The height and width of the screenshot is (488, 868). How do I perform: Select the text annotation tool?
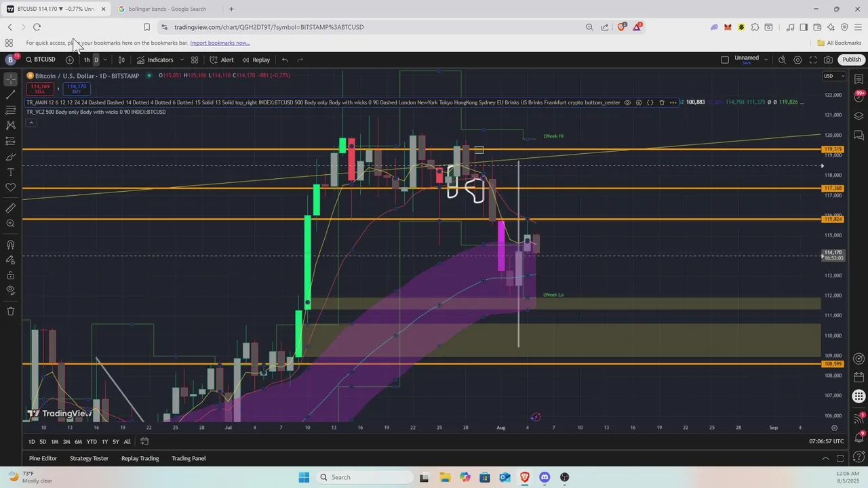(x=10, y=172)
